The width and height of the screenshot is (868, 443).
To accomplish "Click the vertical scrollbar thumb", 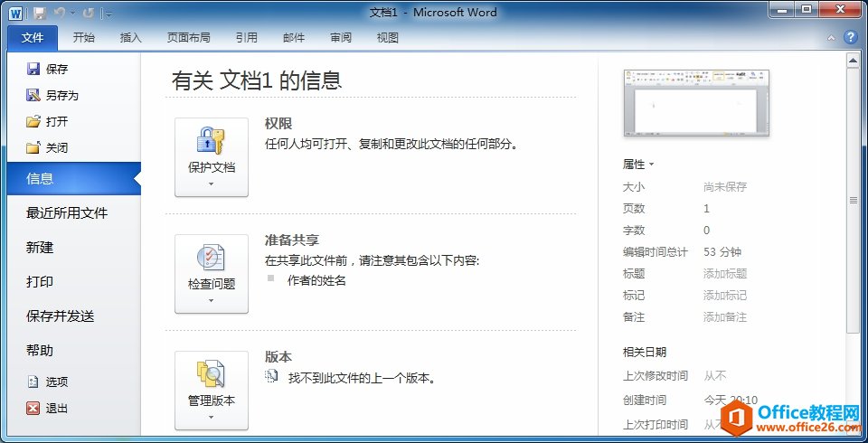I will [853, 201].
